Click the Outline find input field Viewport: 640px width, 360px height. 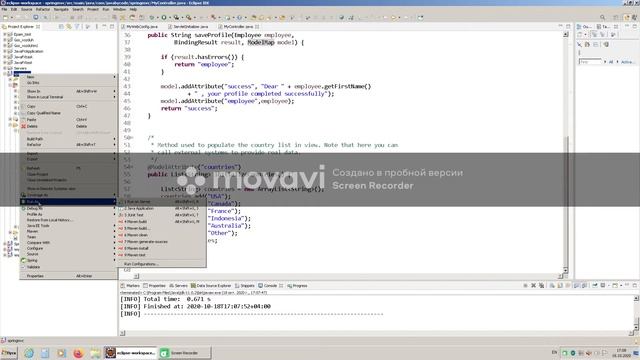[590, 62]
